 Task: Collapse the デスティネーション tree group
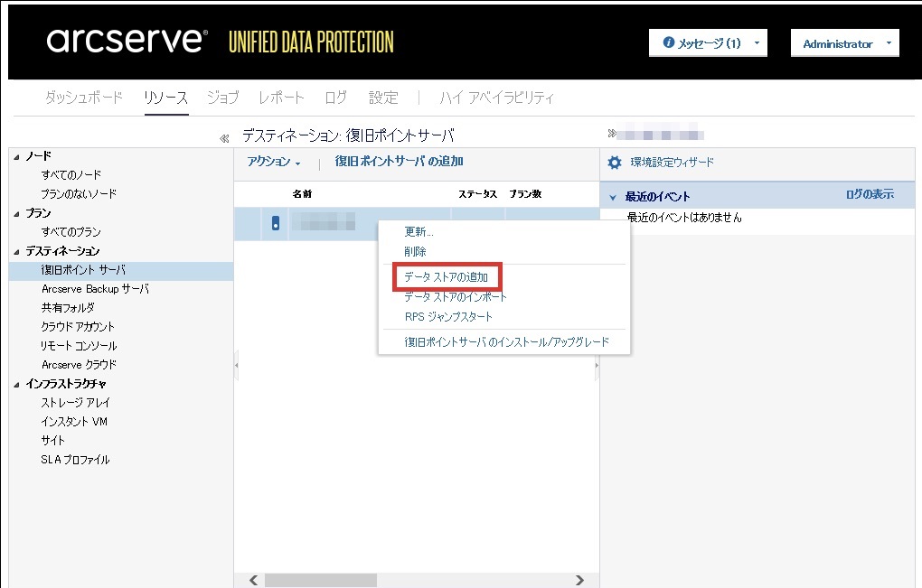click(16, 252)
